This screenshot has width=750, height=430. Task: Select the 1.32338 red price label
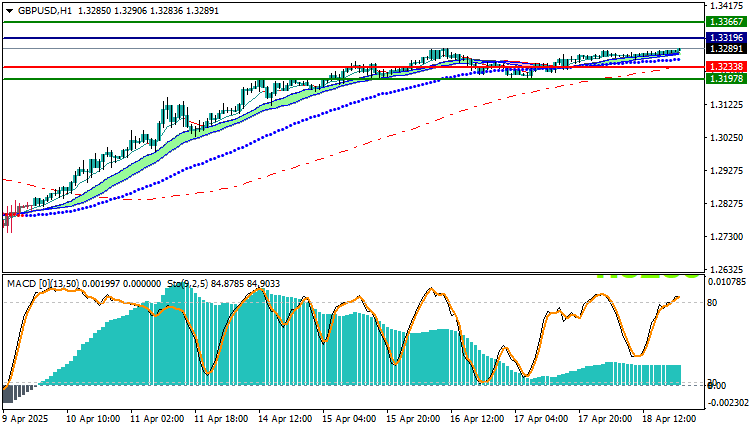point(727,67)
